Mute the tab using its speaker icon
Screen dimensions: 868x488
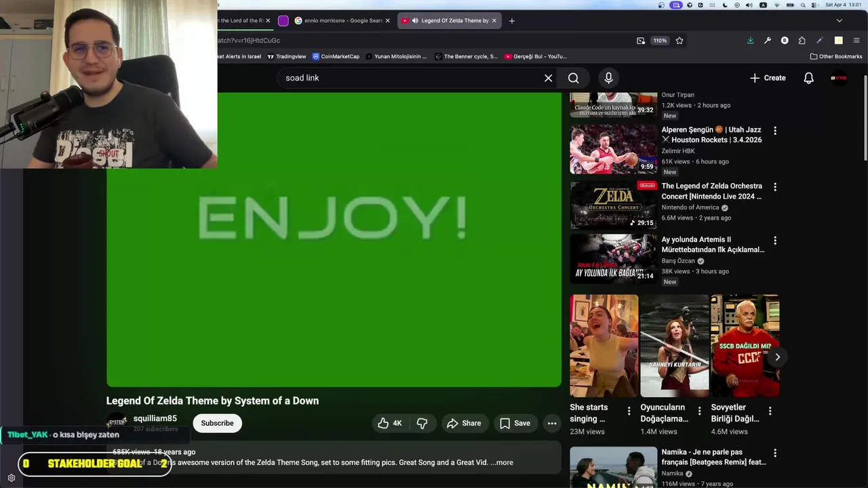[414, 20]
